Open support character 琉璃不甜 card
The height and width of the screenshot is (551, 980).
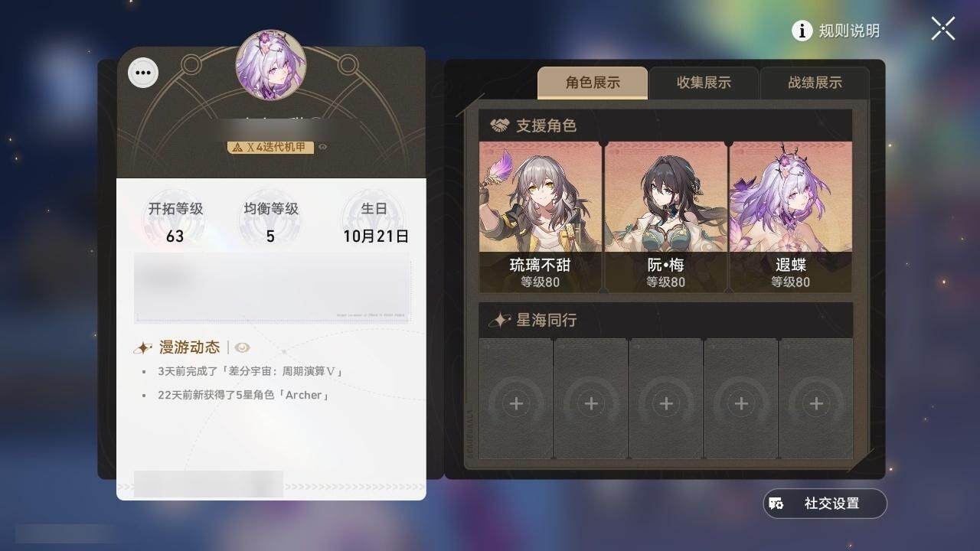pos(541,217)
